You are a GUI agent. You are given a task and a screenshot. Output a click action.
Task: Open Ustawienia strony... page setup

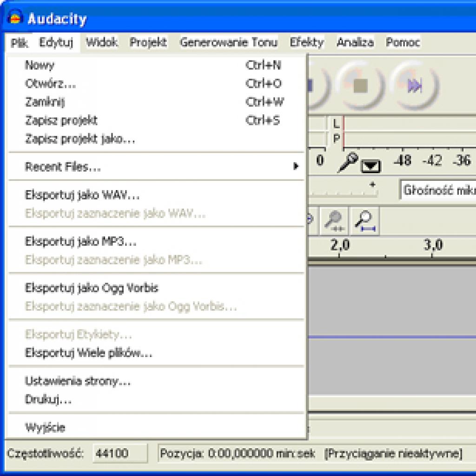coord(156,381)
